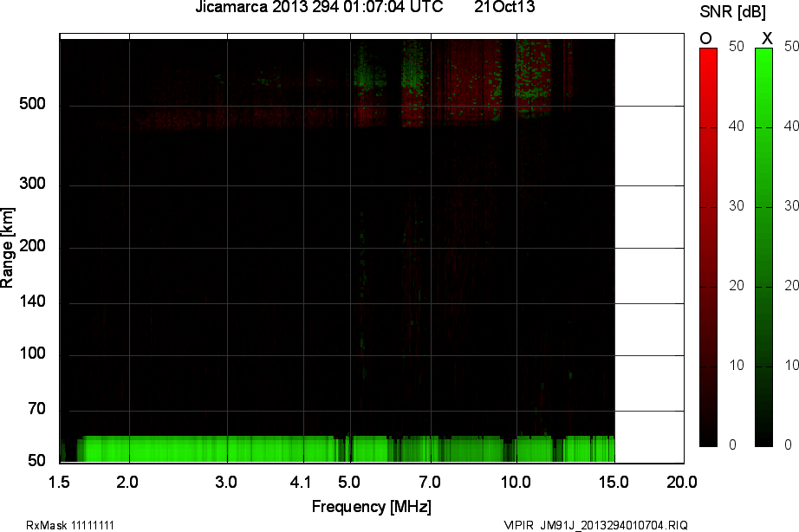This screenshot has width=799, height=532.
Task: Click the range axis tick "200"
Action: (x=32, y=246)
